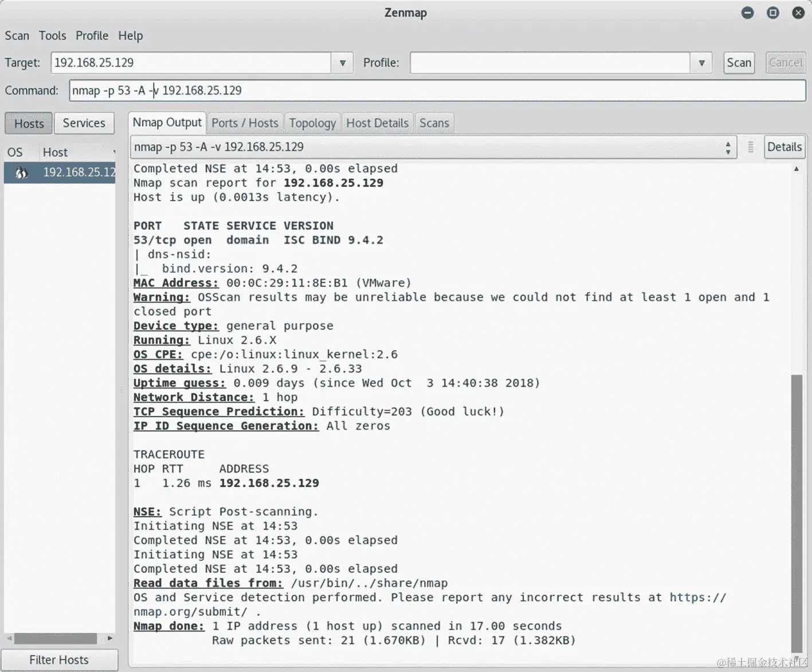Click the Linux OS icon of the host
Screen dimensions: 812x672
21,172
